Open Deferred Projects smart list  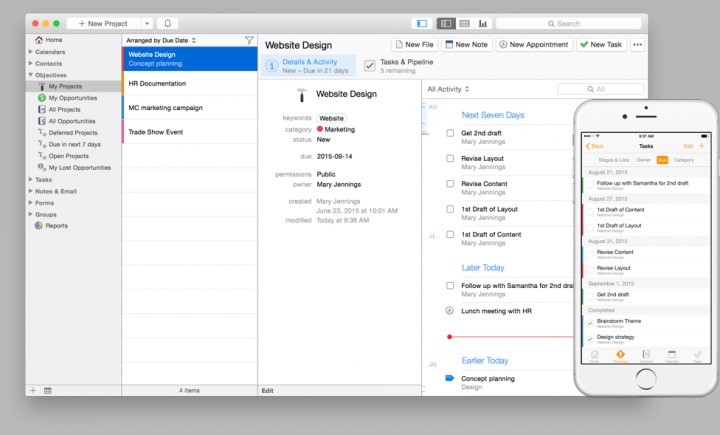click(x=73, y=133)
